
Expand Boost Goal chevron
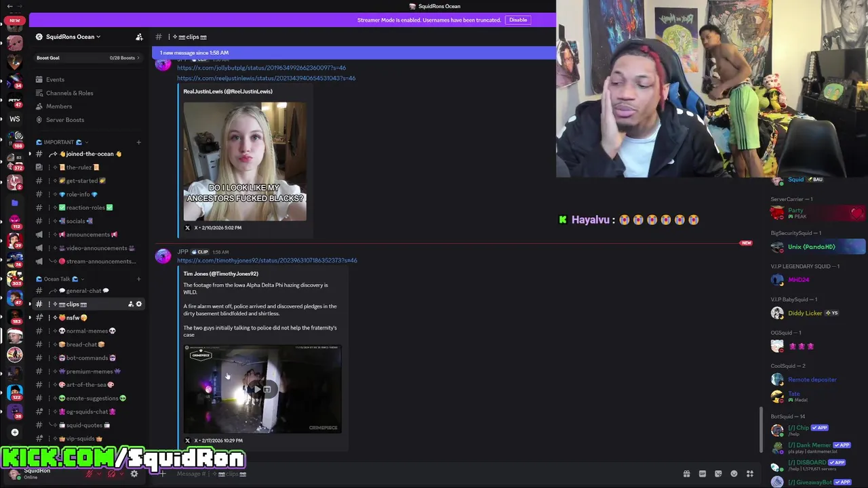(x=138, y=58)
